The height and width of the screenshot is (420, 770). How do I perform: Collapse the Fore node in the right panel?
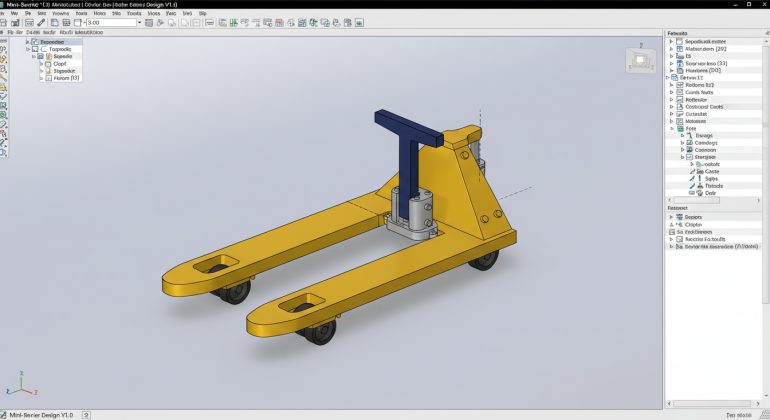point(672,128)
